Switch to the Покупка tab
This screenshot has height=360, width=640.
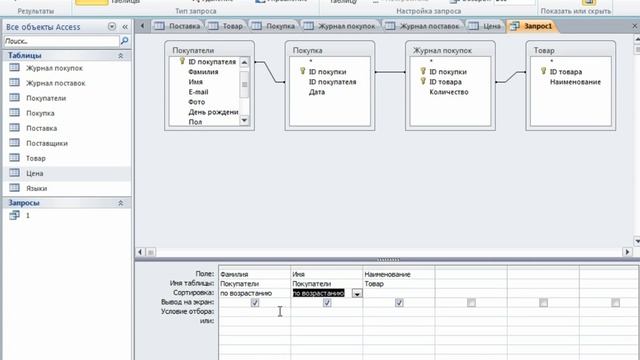pos(273,26)
